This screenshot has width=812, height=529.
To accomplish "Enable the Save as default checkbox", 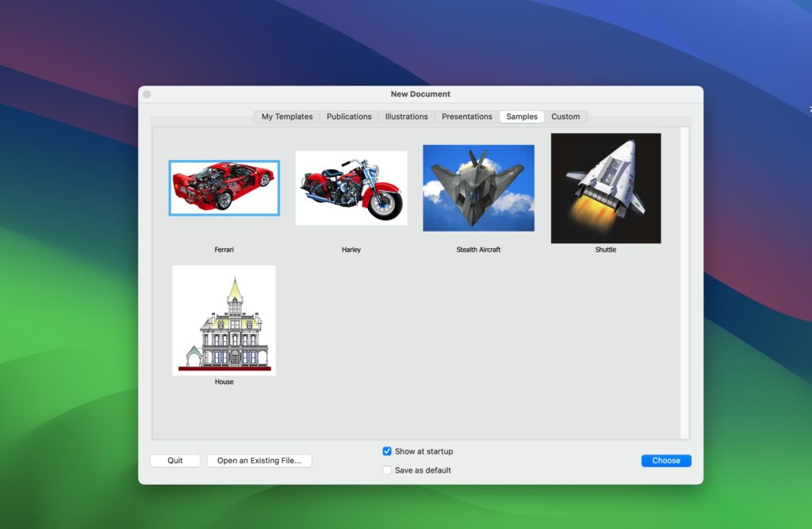I will (387, 470).
